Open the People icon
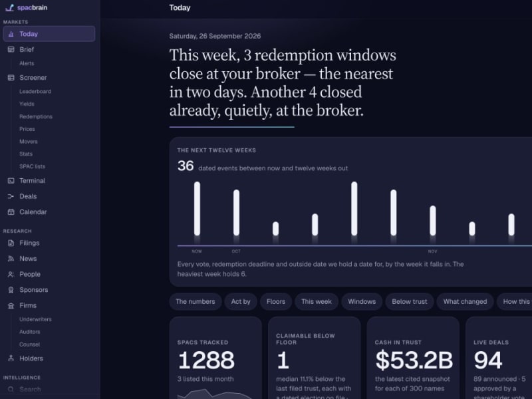This screenshot has height=399, width=532. [x=11, y=274]
